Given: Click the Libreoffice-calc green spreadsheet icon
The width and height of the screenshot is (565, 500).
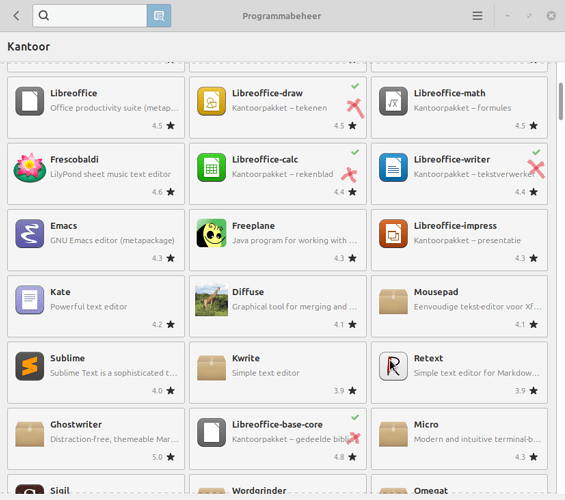Looking at the screenshot, I should 212,167.
